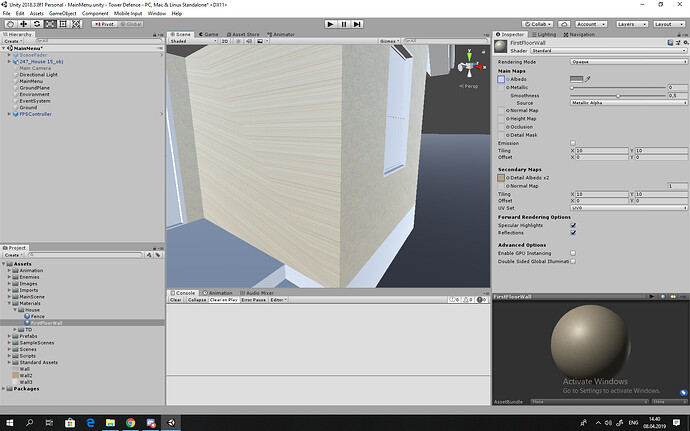The width and height of the screenshot is (690, 431).
Task: Open the Shaded draw mode dropdown
Action: pyautogui.click(x=193, y=41)
